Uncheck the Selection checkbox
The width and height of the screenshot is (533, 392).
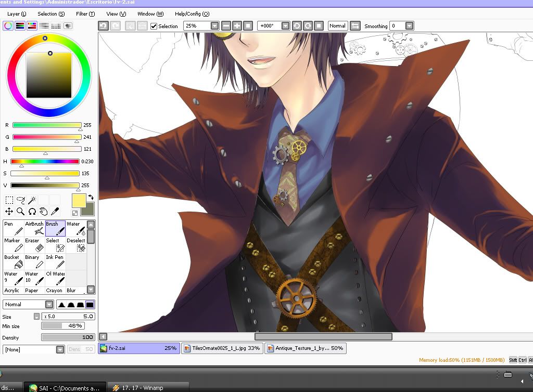[x=154, y=26]
